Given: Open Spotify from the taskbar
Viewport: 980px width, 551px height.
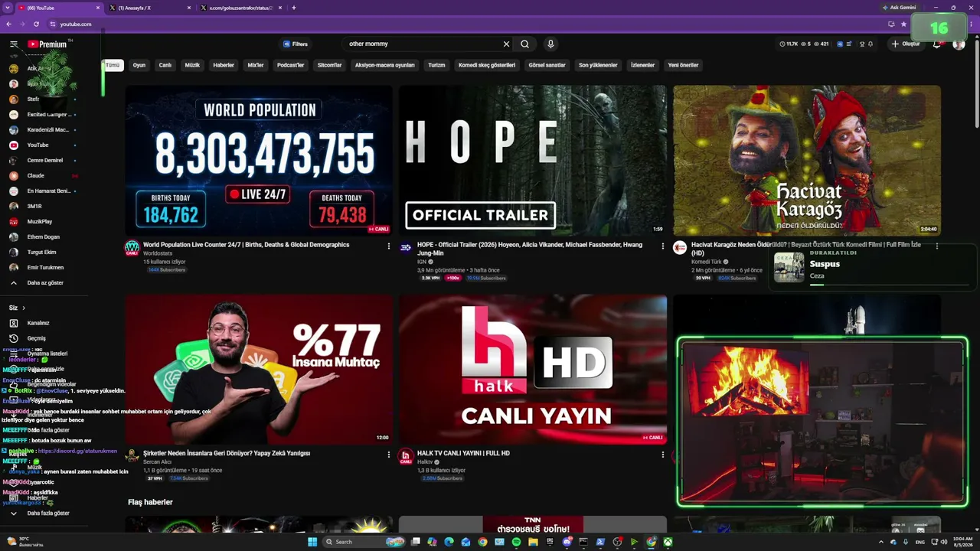Looking at the screenshot, I should click(x=516, y=542).
